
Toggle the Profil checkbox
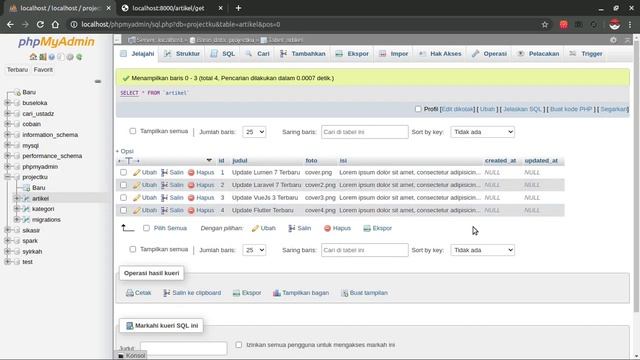point(418,109)
